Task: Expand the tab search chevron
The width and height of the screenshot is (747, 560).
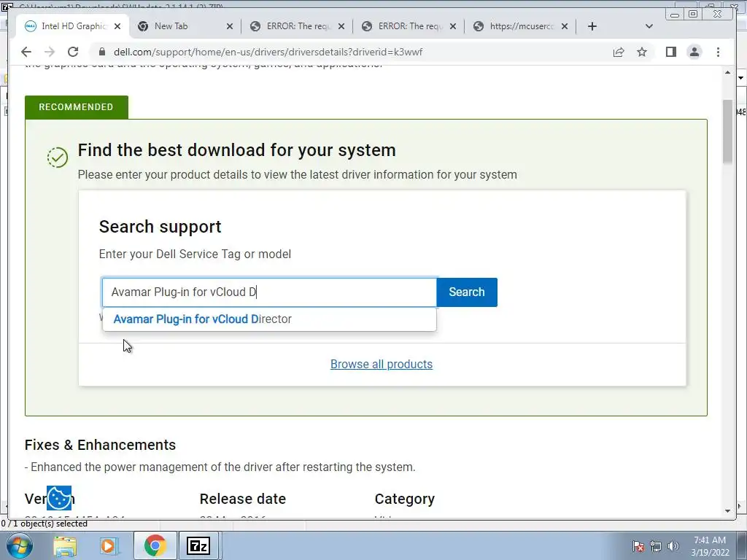Action: pos(649,26)
